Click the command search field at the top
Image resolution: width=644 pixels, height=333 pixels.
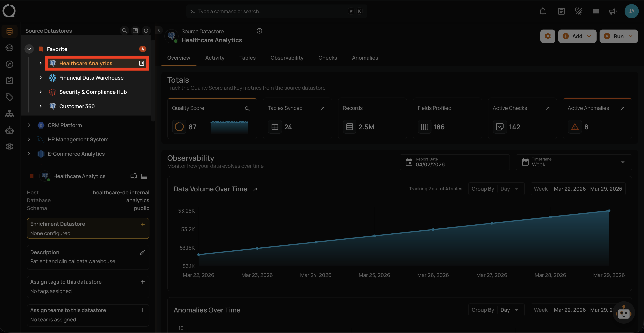(x=275, y=11)
